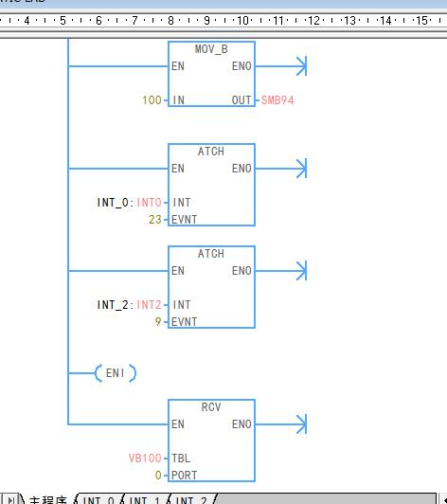The image size is (447, 504).
Task: Click the horizontal scrollbar track at bottom
Action: (326, 499)
